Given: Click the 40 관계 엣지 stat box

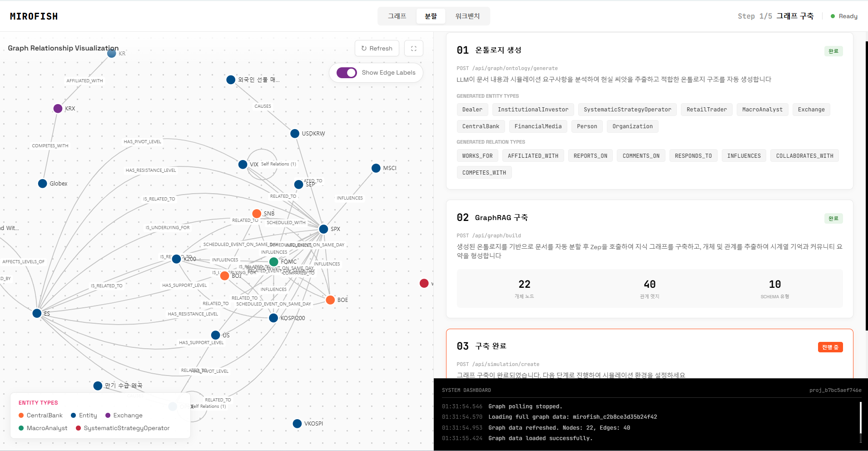Looking at the screenshot, I should pyautogui.click(x=650, y=289).
